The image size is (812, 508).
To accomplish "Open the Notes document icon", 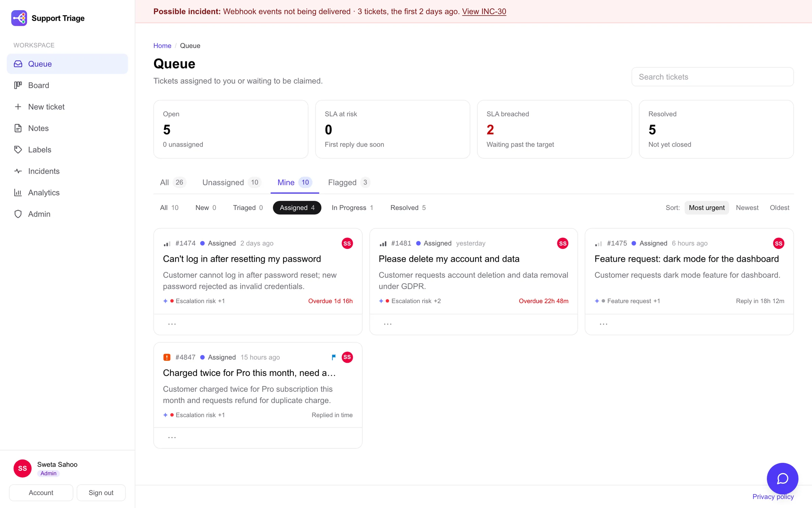I will [x=18, y=128].
